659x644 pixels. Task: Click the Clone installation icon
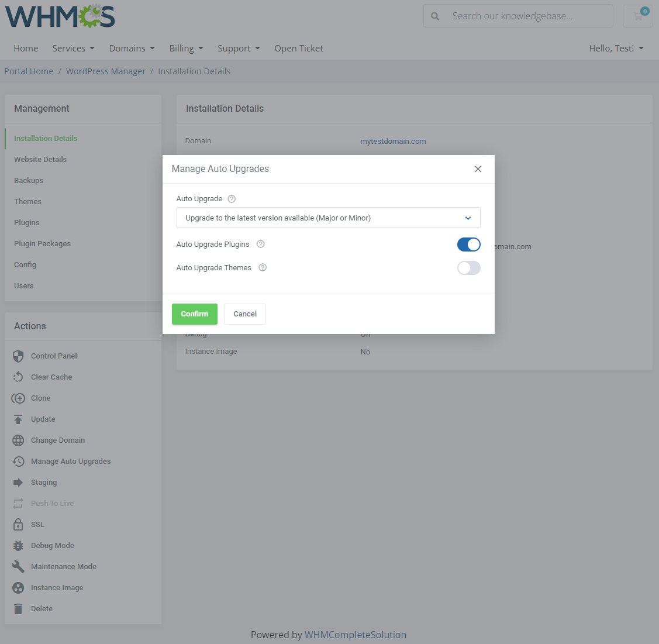(x=18, y=398)
